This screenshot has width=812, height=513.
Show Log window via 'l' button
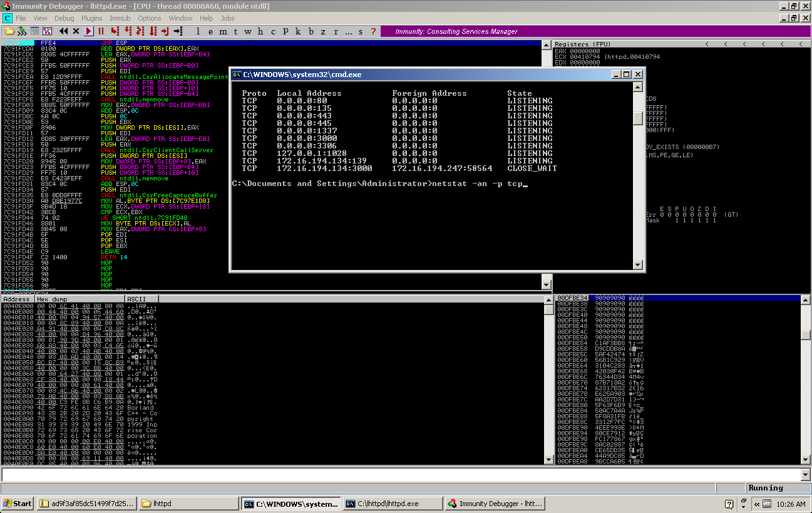(x=198, y=31)
